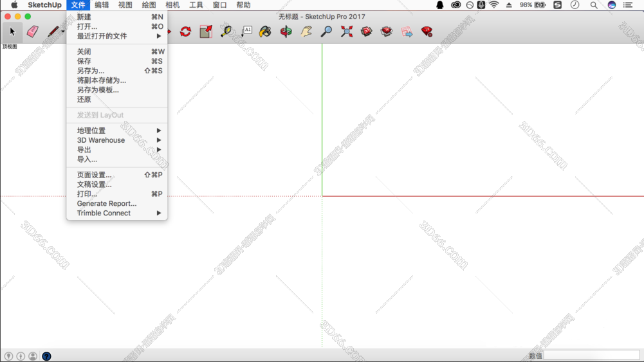
Task: Click the Zoom Extents tool
Action: 347,32
